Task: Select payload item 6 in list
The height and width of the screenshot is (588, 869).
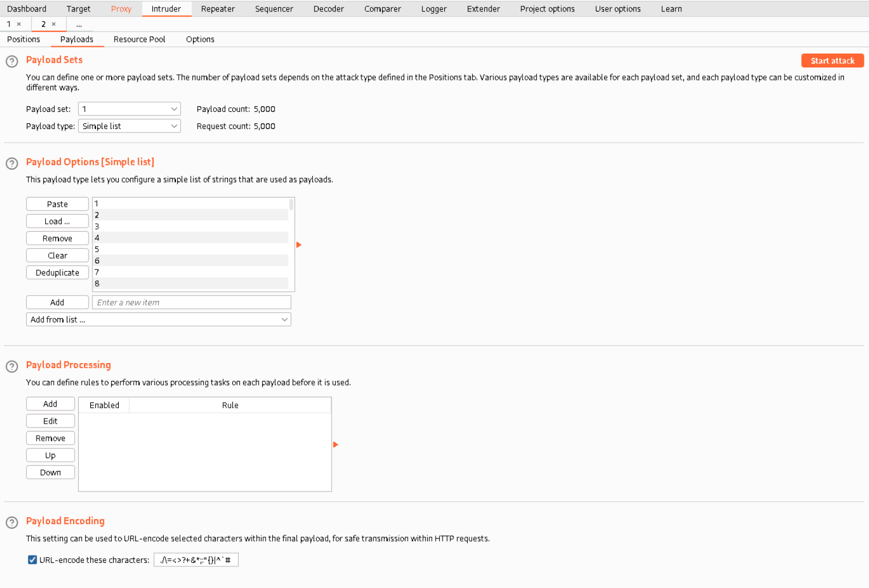Action: click(x=191, y=260)
